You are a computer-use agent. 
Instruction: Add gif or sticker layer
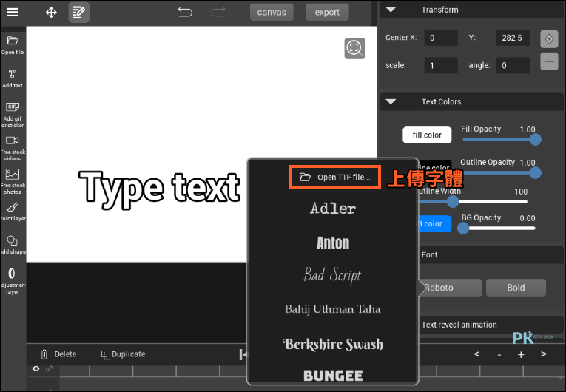13,115
